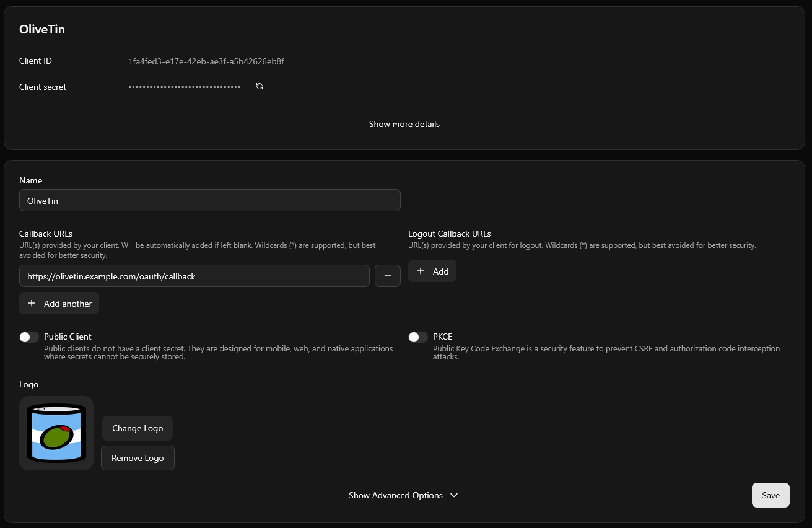Regenerate the client secret with the refresh icon

tap(260, 87)
